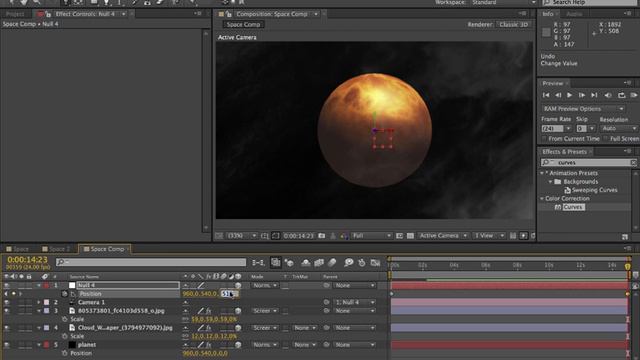Hide the Null 4 layer eye
Screen dimensions: 640x360
(x=7, y=285)
